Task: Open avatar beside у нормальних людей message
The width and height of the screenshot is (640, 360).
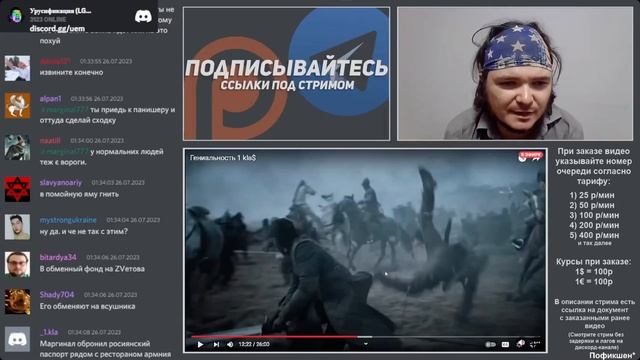Action: 17,147
